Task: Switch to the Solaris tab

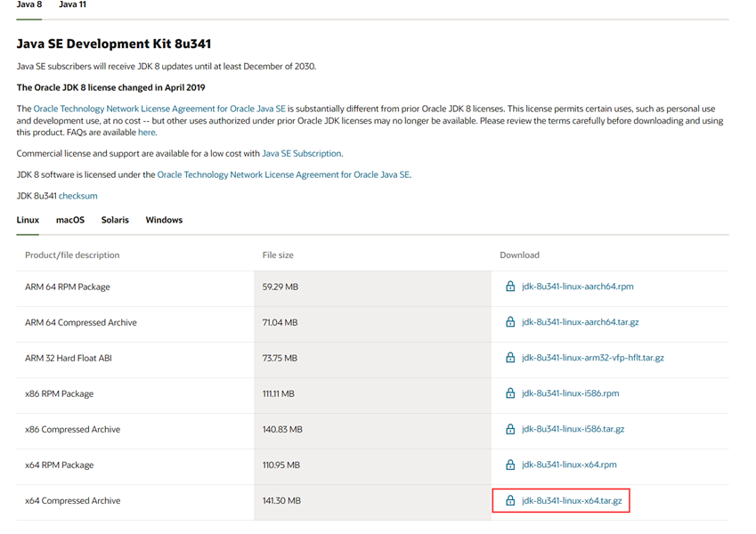Action: (x=115, y=220)
